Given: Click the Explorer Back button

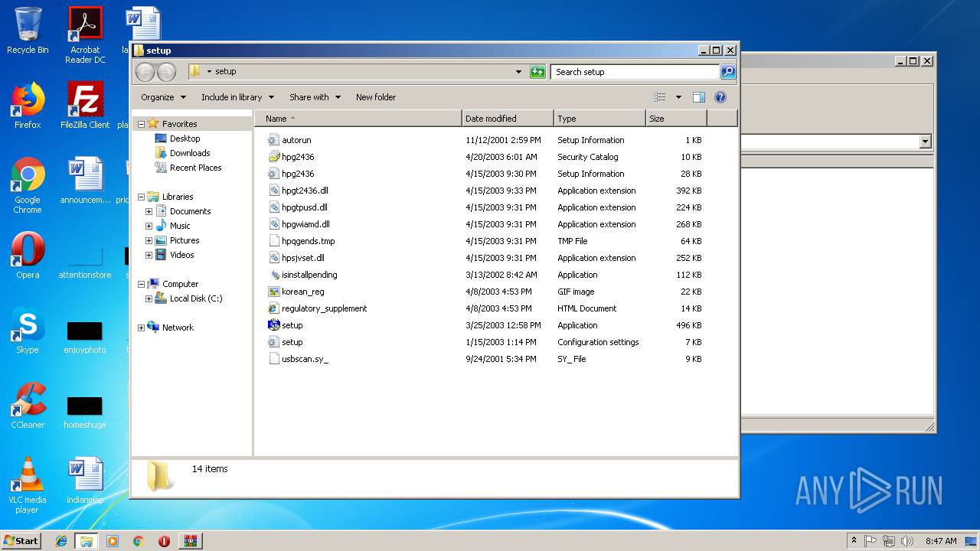Looking at the screenshot, I should 145,72.
